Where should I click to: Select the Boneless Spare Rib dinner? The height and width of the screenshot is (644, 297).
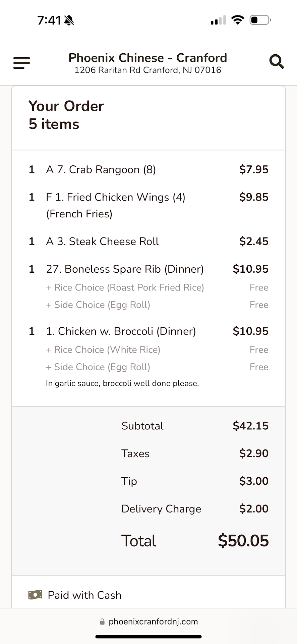(125, 269)
